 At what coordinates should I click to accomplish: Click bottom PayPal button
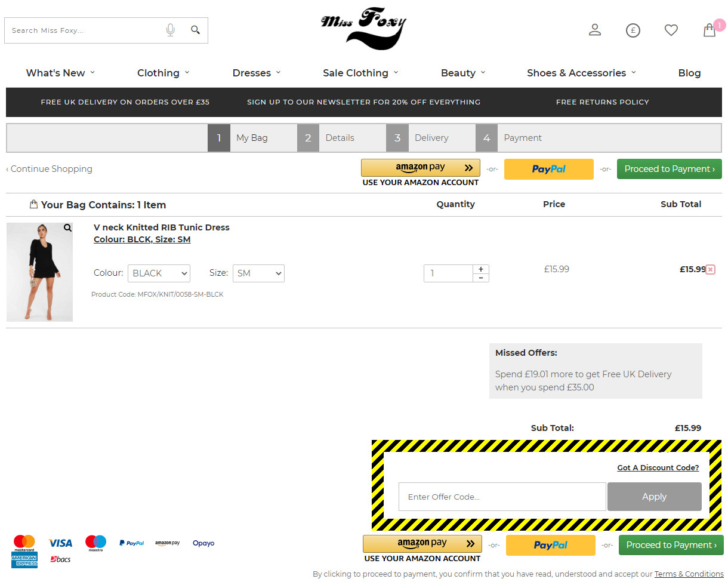[551, 545]
